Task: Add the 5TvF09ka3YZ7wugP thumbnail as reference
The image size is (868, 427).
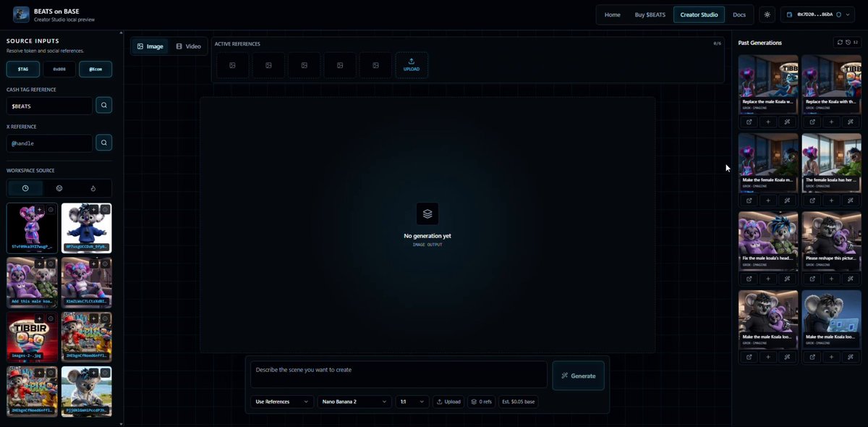Action: pos(40,209)
